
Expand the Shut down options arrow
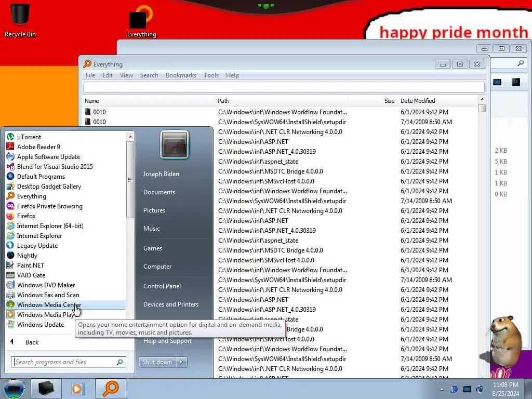pyautogui.click(x=181, y=362)
